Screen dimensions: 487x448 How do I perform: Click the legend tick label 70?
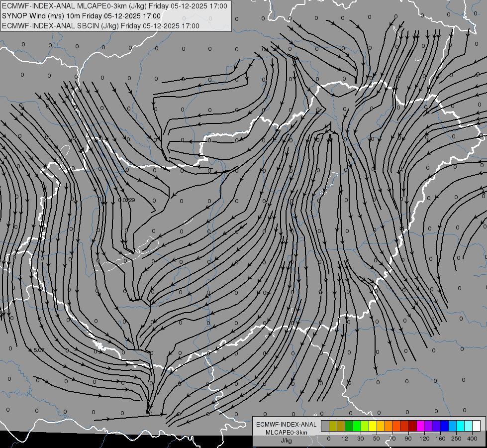click(392, 439)
